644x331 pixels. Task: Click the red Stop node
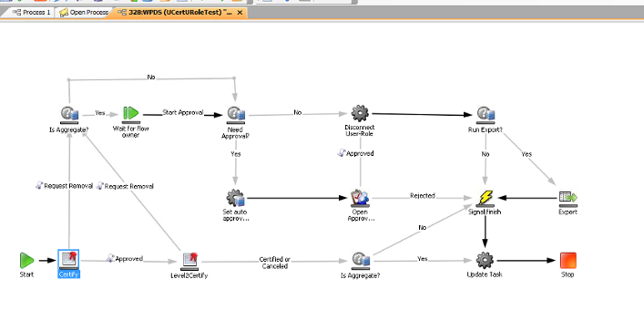[568, 261]
